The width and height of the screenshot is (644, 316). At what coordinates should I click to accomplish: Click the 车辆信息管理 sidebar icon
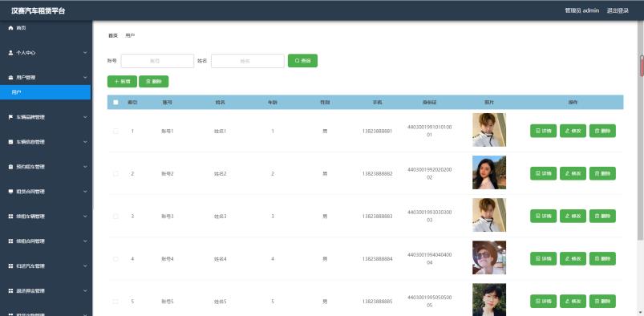11,142
